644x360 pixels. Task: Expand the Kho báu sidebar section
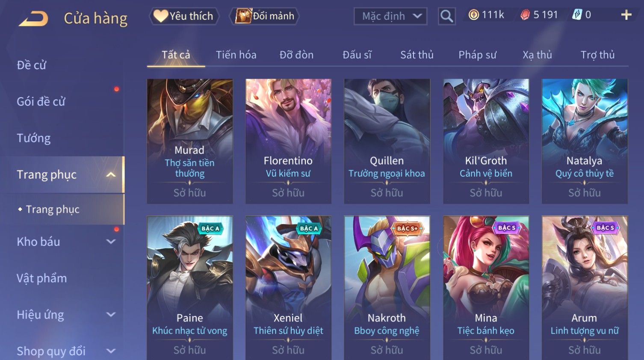click(x=111, y=242)
